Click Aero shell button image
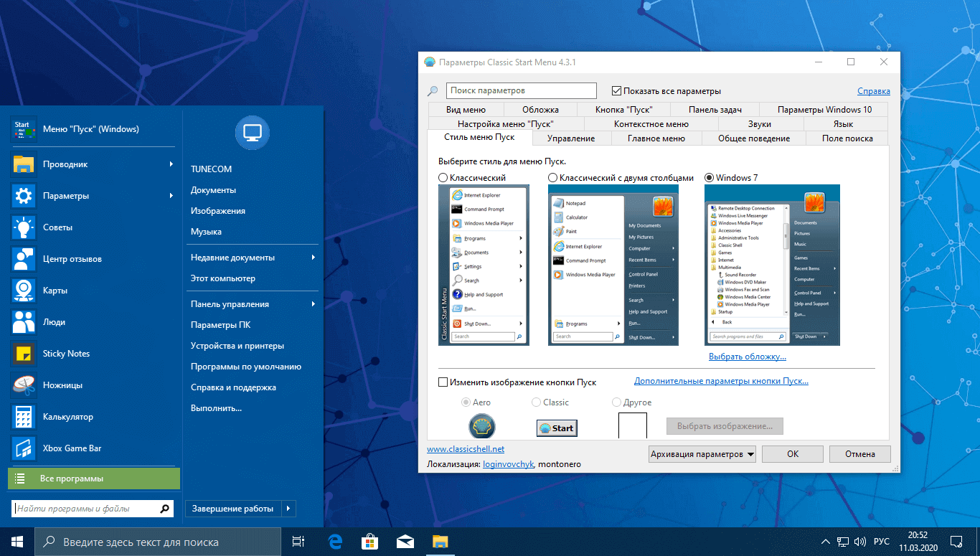This screenshot has height=556, width=980. (482, 427)
